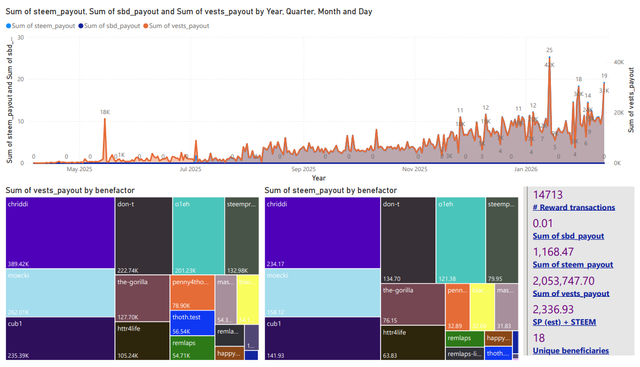The height and width of the screenshot is (367, 640).
Task: Click the Unique beneficiaries link
Action: 571,350
